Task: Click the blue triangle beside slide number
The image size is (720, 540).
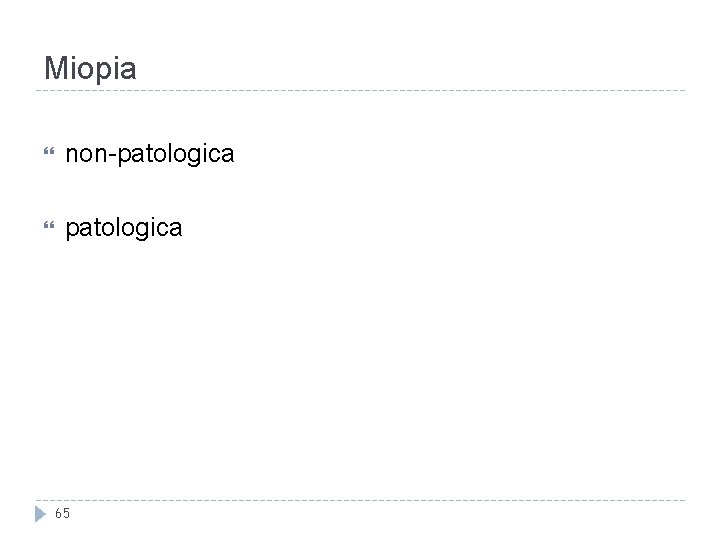Action: click(x=39, y=513)
